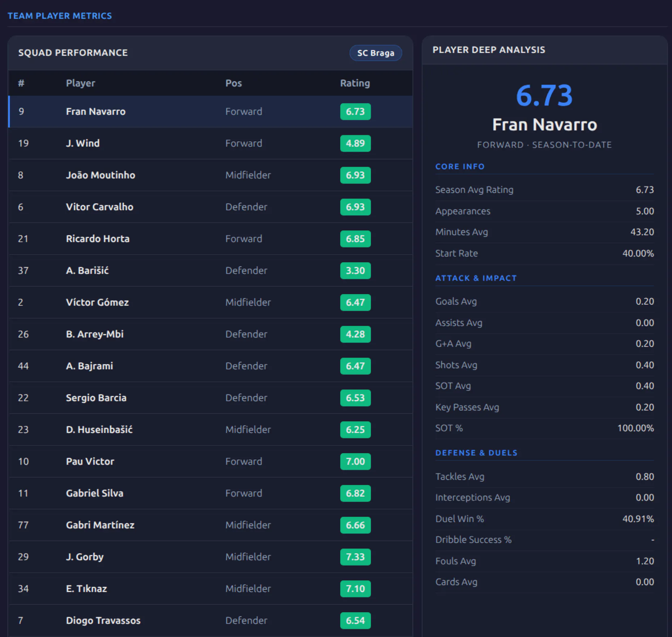Click the # column header
672x637 pixels.
pyautogui.click(x=21, y=83)
